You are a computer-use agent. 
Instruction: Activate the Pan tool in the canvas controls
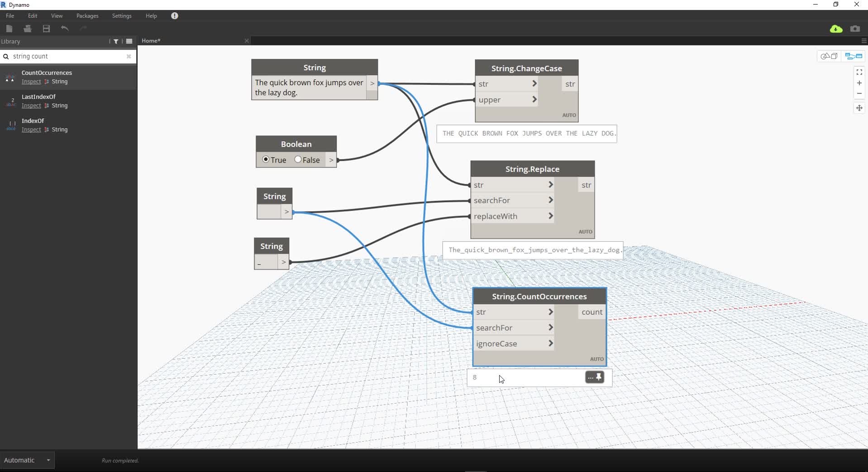pos(859,108)
